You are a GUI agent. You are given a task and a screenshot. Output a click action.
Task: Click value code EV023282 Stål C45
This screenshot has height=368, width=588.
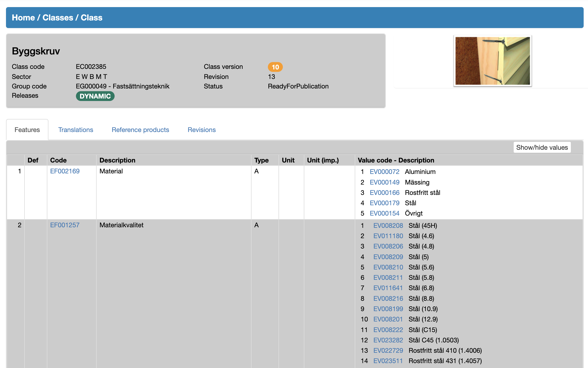point(388,340)
